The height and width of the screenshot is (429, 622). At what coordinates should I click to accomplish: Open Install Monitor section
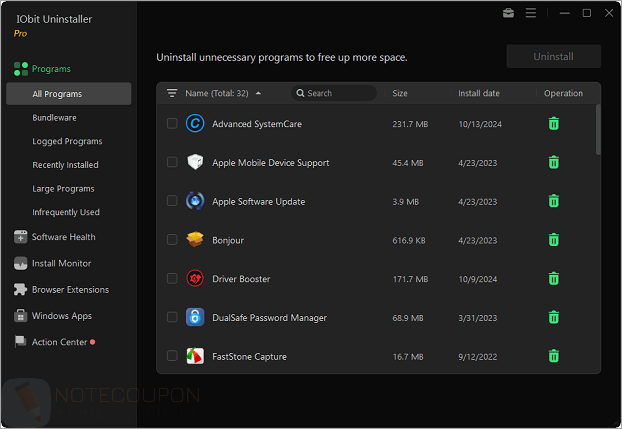coord(61,264)
